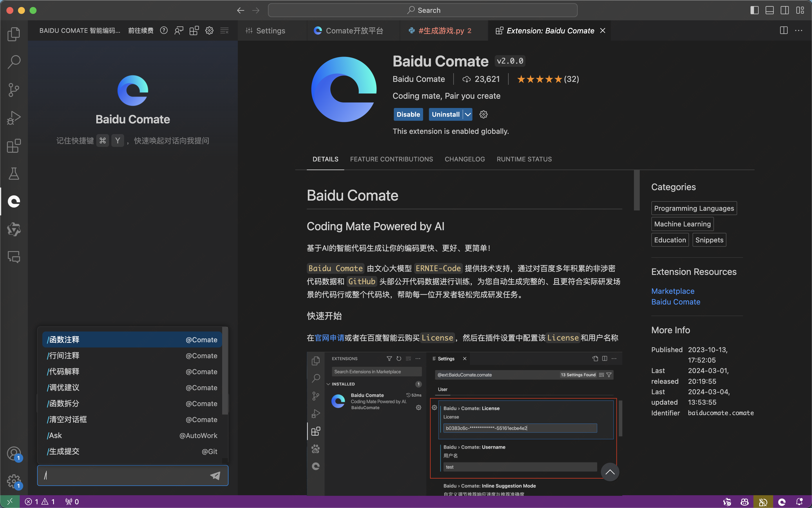Click the remote window icon in status bar
The width and height of the screenshot is (812, 508).
pos(10,502)
